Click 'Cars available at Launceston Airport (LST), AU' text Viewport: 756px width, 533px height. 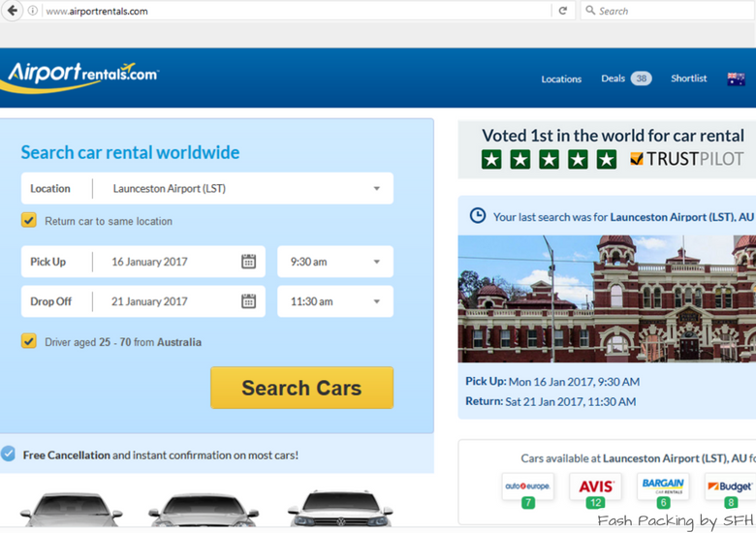tap(634, 458)
